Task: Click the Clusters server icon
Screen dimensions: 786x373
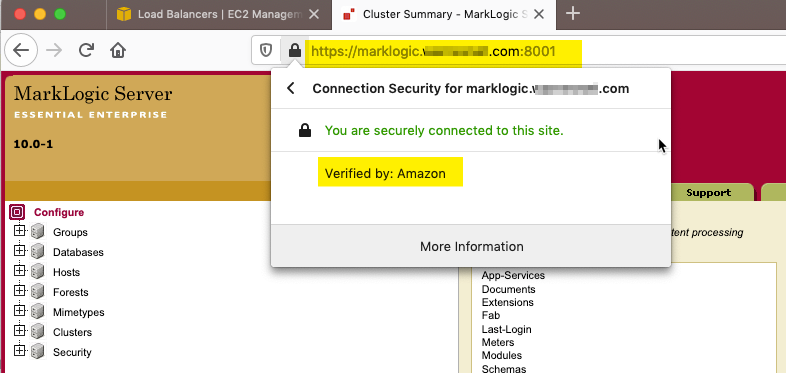Action: pyautogui.click(x=37, y=332)
